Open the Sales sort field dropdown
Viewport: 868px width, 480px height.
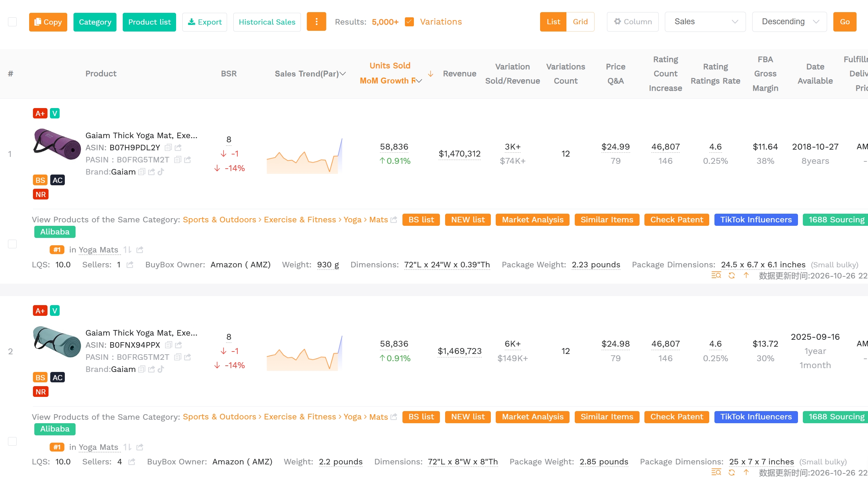tap(705, 22)
